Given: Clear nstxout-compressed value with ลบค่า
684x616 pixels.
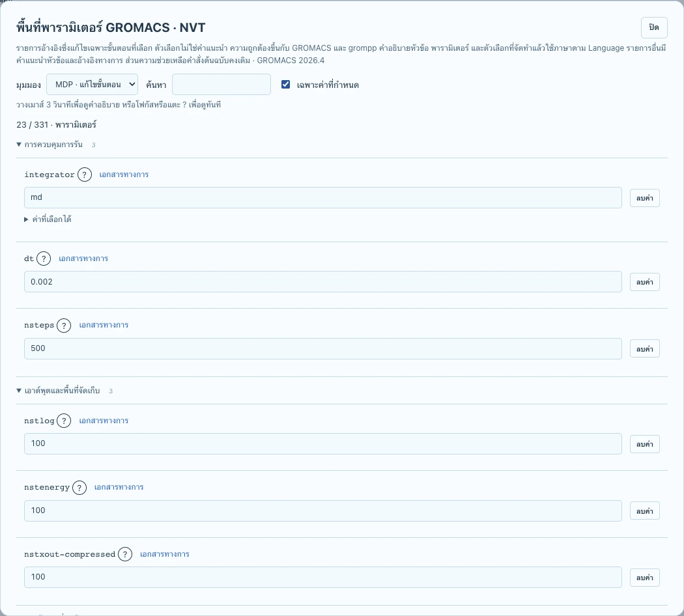Looking at the screenshot, I should click(645, 578).
